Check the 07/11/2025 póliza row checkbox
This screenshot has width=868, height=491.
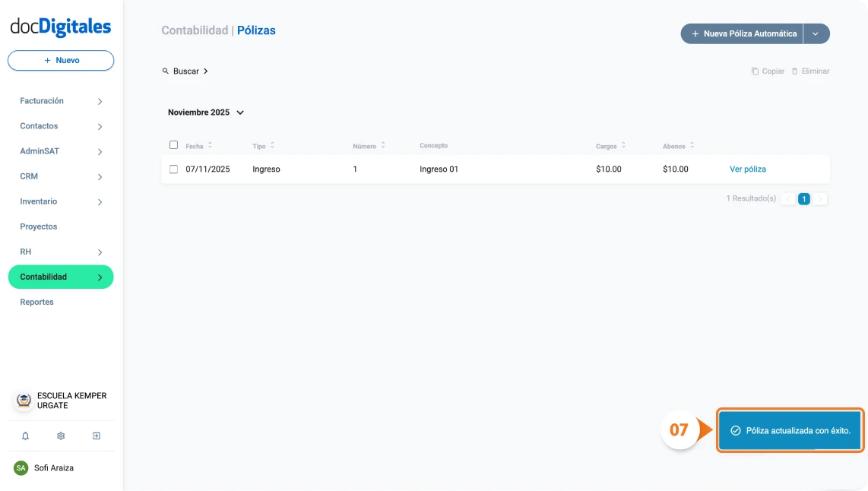pyautogui.click(x=173, y=169)
